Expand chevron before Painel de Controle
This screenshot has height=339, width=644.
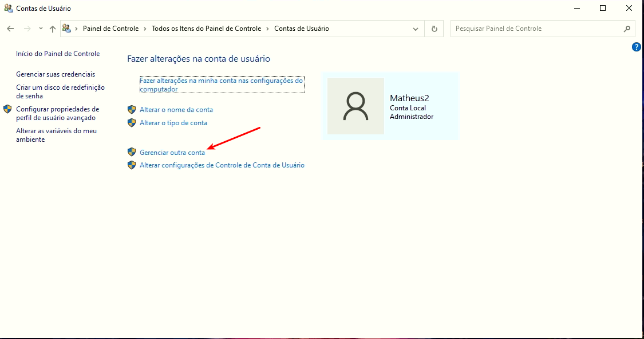[76, 29]
